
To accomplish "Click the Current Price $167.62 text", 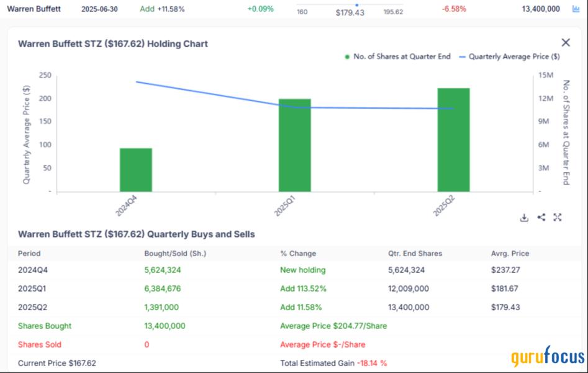I will click(x=57, y=363).
